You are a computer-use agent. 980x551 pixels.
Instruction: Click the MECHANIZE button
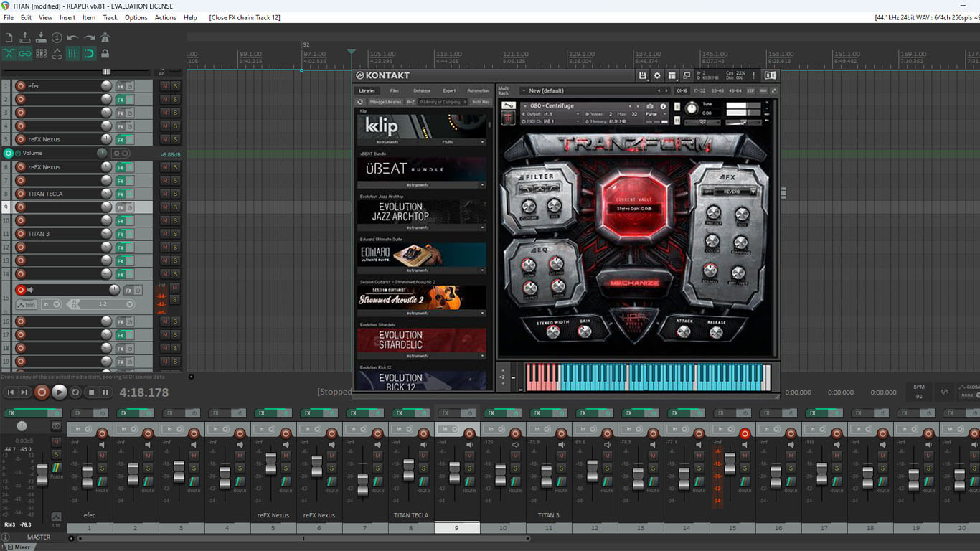tap(634, 283)
